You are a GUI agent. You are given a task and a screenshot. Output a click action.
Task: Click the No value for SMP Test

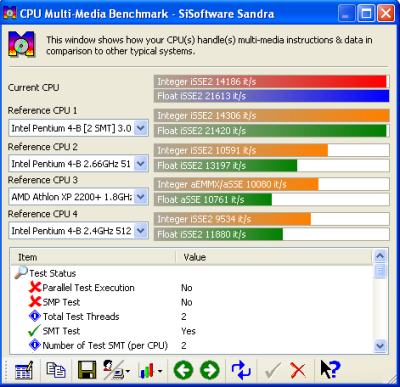click(x=187, y=302)
